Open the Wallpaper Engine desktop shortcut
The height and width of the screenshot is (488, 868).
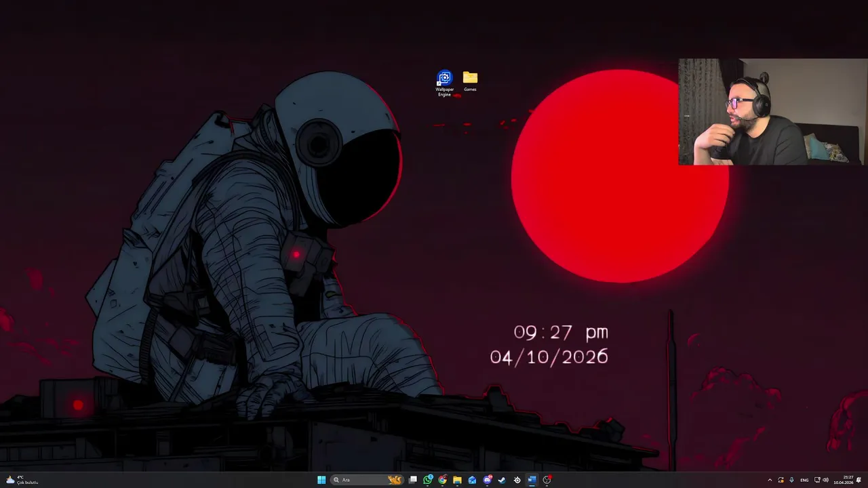444,83
